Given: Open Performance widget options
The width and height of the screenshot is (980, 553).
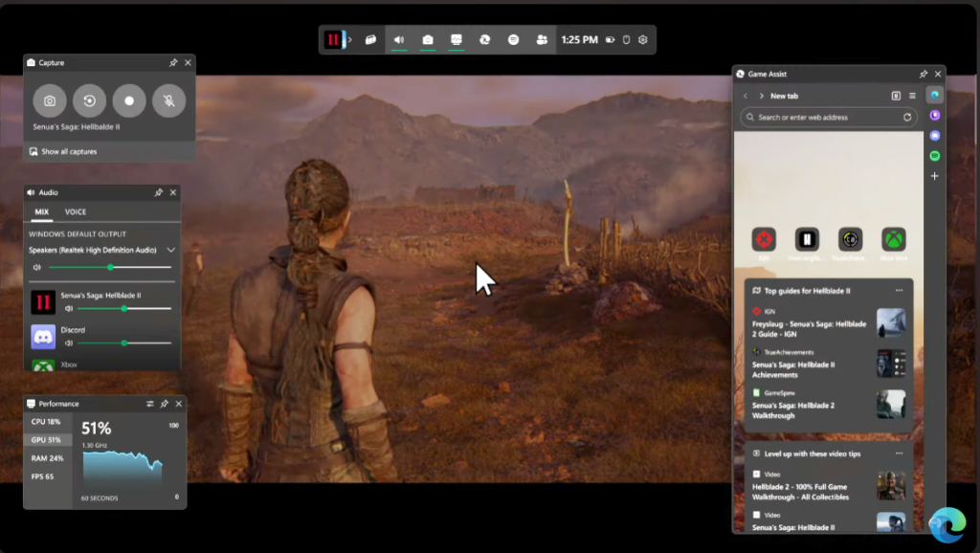Looking at the screenshot, I should coord(150,404).
